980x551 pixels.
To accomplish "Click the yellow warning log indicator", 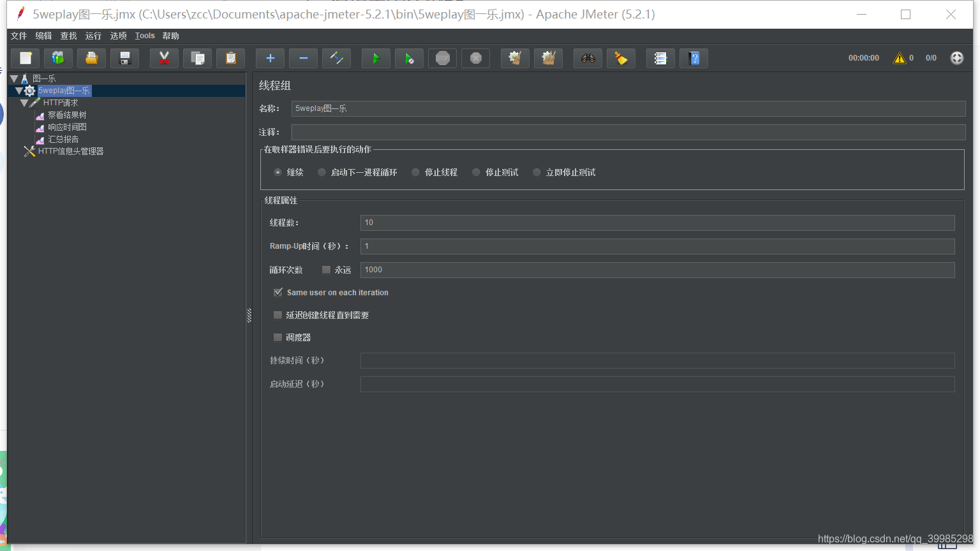I will tap(900, 58).
